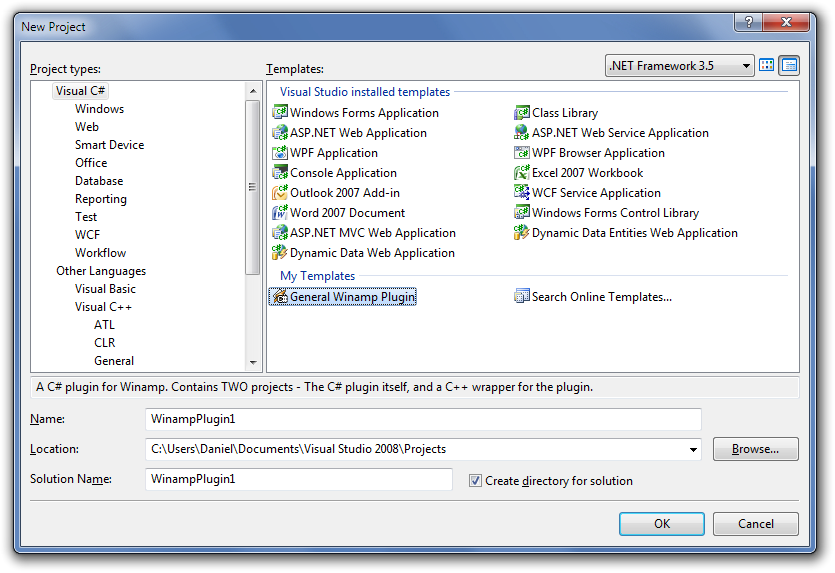835x573 pixels.
Task: Choose the Word 2007 Document icon
Action: [x=280, y=212]
